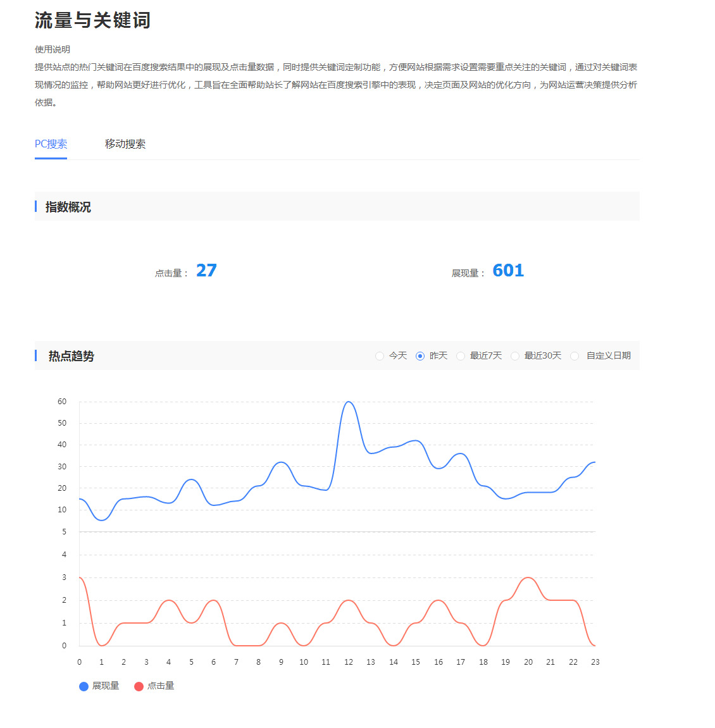Click the red line peak at hour 20
The image size is (715, 728).
528,577
